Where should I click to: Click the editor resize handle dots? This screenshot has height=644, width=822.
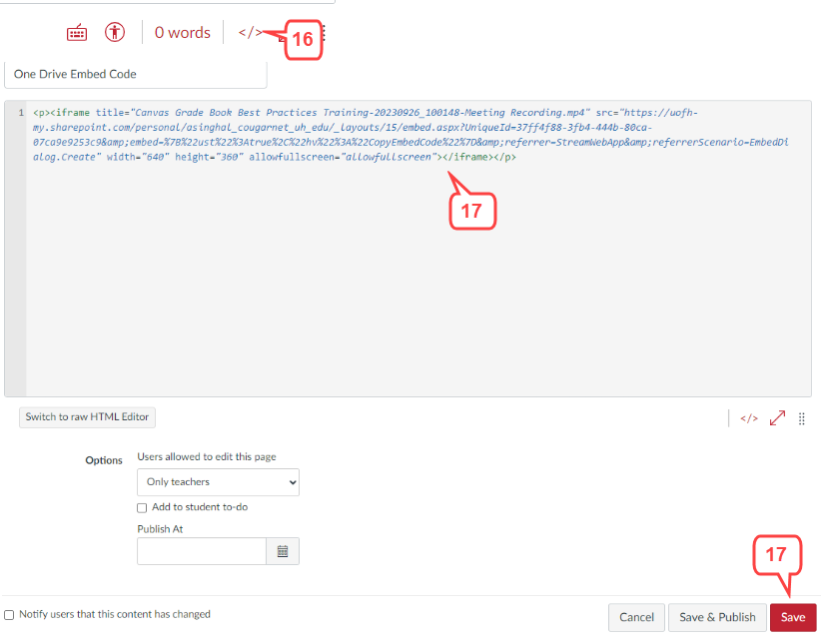[x=802, y=418]
